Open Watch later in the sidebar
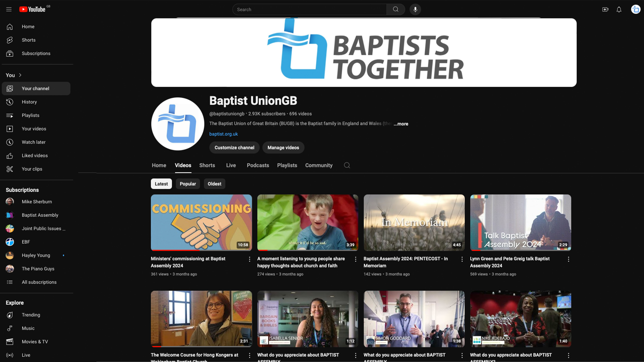 pyautogui.click(x=36, y=142)
